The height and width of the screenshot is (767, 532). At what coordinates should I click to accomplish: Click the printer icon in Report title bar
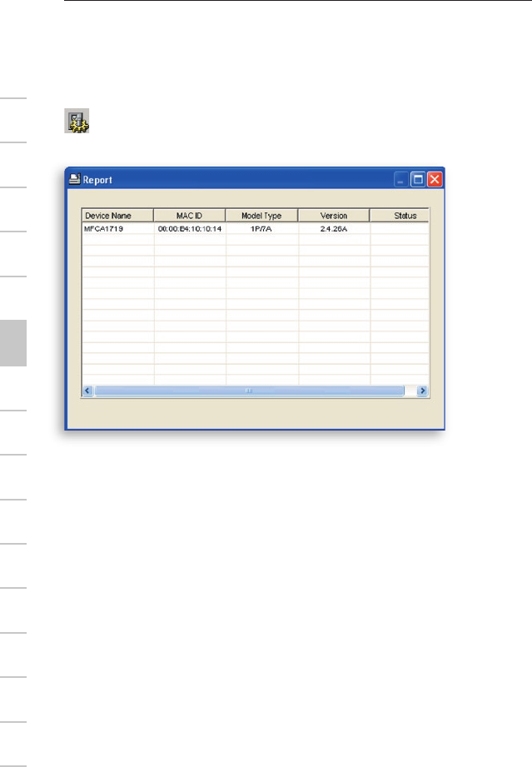click(74, 179)
